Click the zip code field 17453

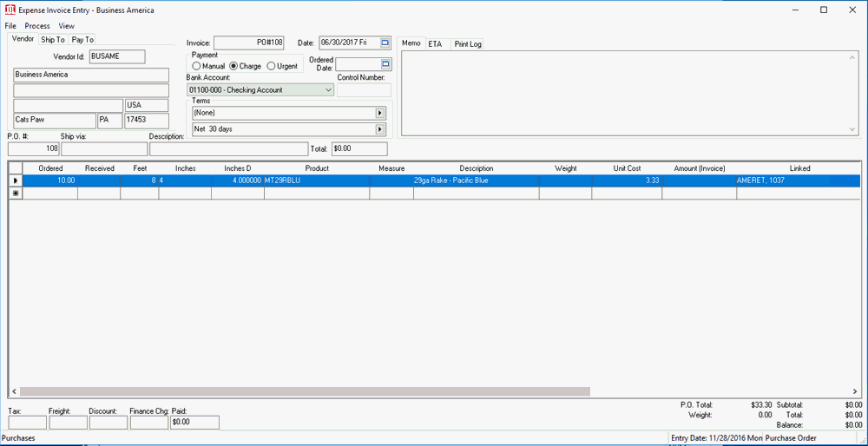tap(147, 121)
